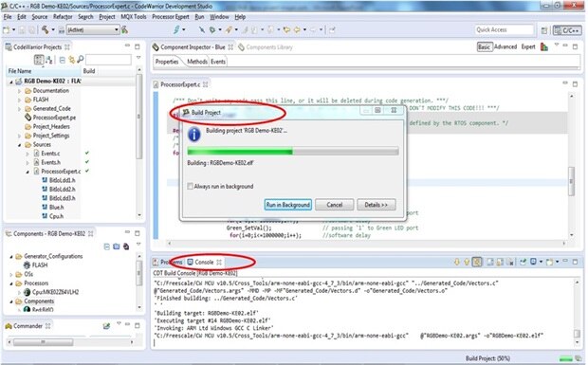Expand the Events.c file node
The image size is (588, 365).
28,154
